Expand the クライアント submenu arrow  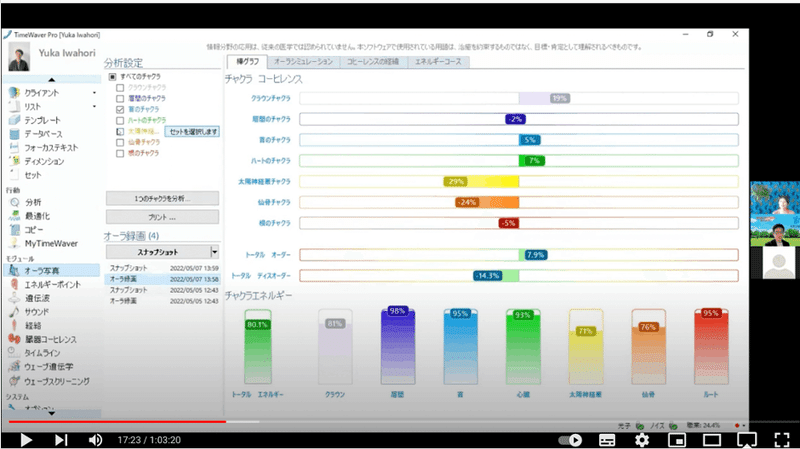pos(94,93)
